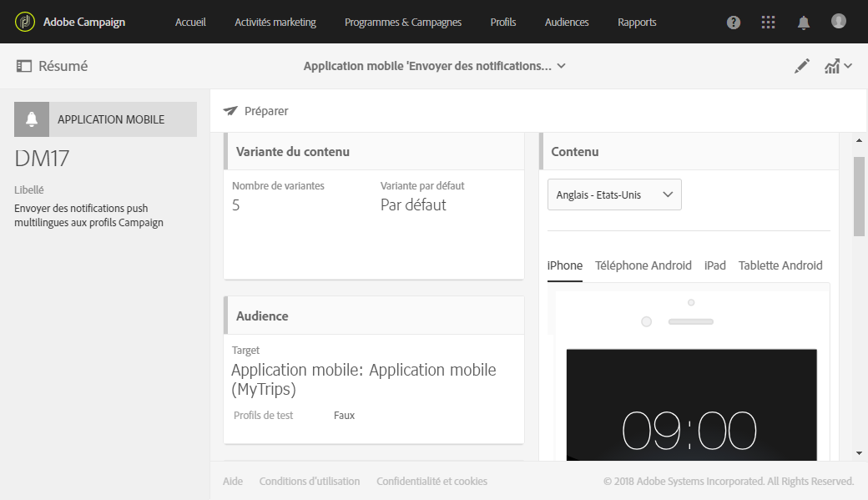This screenshot has width=868, height=500.
Task: Click the Préparer button
Action: pos(255,111)
